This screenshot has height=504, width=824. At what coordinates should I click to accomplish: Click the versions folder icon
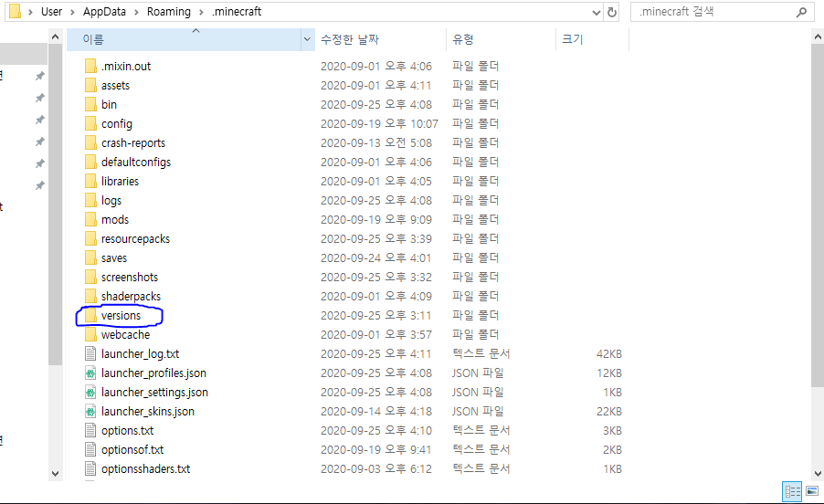[x=90, y=315]
